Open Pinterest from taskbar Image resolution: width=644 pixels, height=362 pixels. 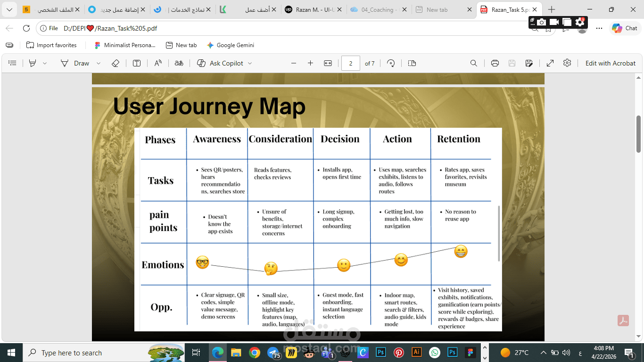pyautogui.click(x=399, y=353)
